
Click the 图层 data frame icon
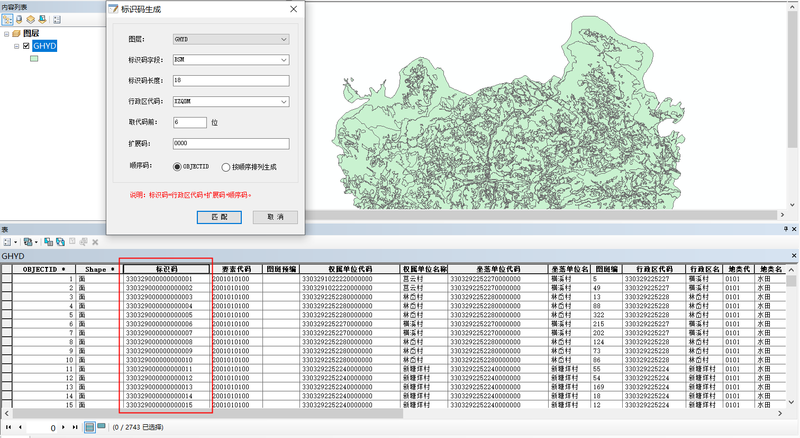16,33
